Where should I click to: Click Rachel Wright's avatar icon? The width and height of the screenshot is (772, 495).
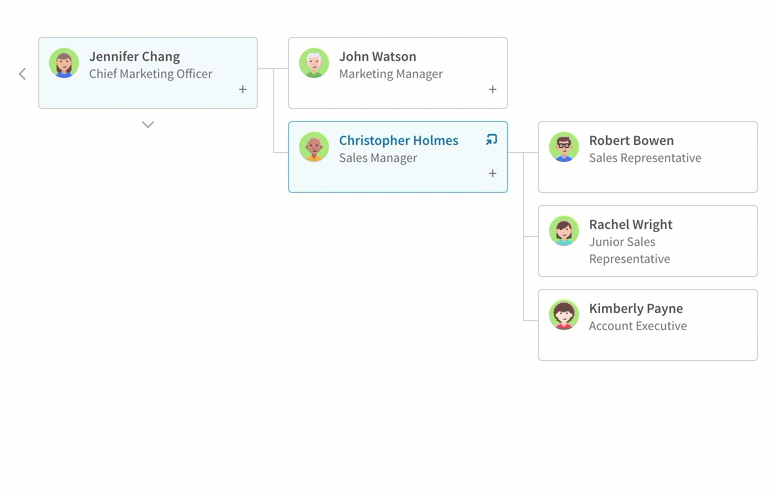pos(564,231)
